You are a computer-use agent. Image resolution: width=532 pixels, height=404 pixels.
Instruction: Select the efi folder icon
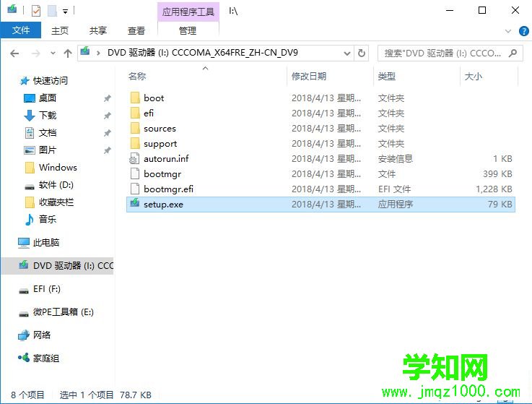135,113
